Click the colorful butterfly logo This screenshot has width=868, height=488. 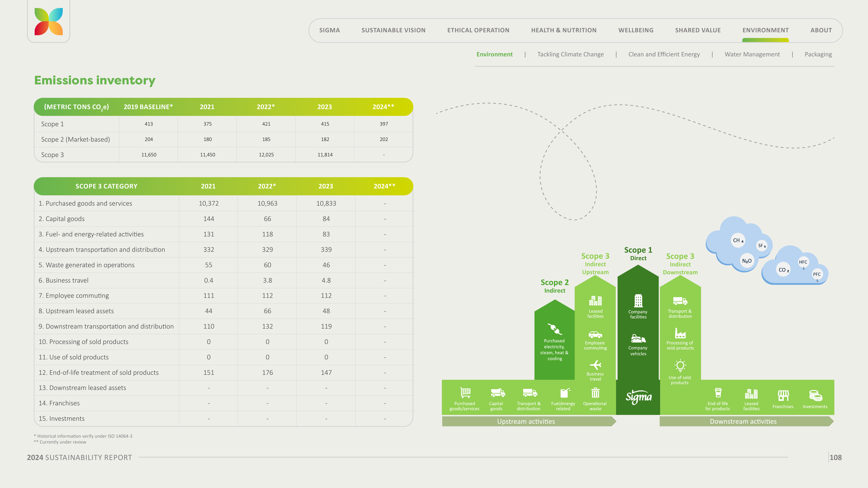49,21
